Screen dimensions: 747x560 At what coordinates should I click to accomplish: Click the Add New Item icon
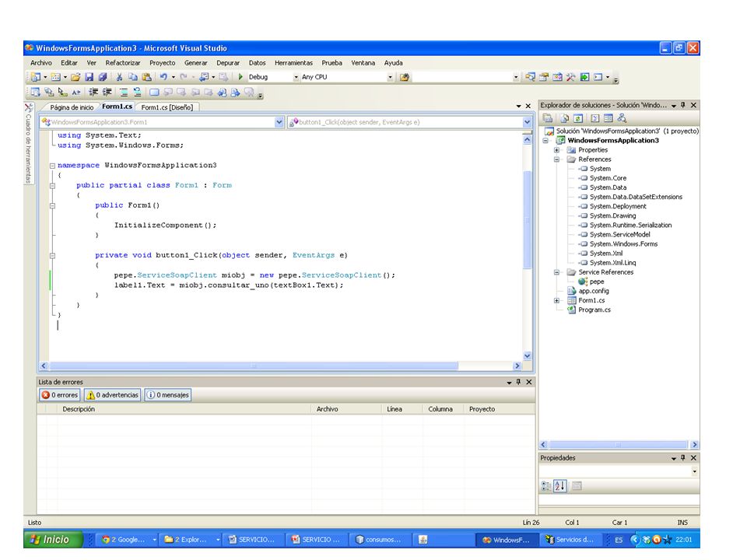(x=56, y=77)
